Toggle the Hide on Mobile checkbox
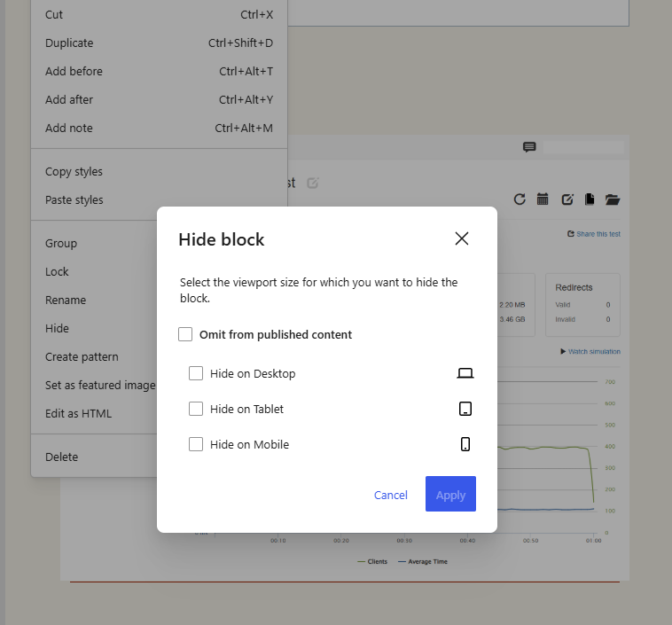The image size is (672, 625). [196, 444]
